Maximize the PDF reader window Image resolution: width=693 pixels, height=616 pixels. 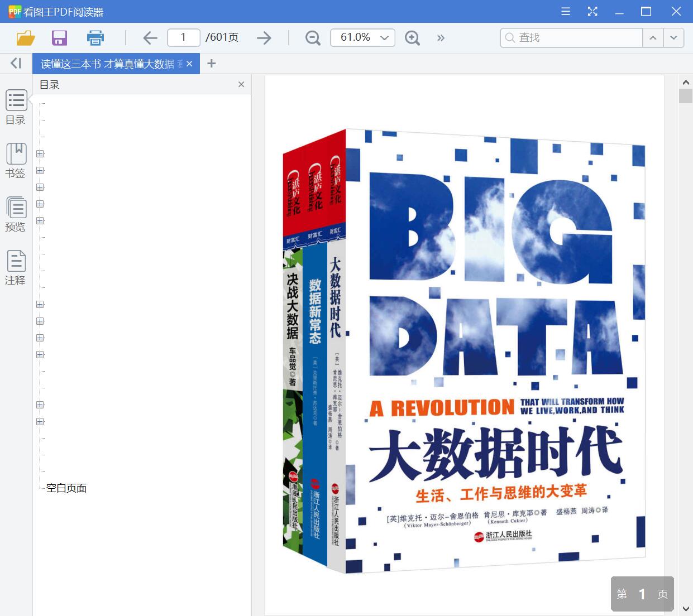pos(646,11)
